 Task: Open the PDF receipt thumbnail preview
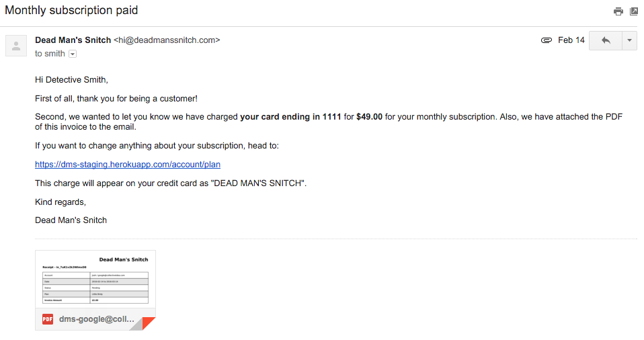[95, 280]
